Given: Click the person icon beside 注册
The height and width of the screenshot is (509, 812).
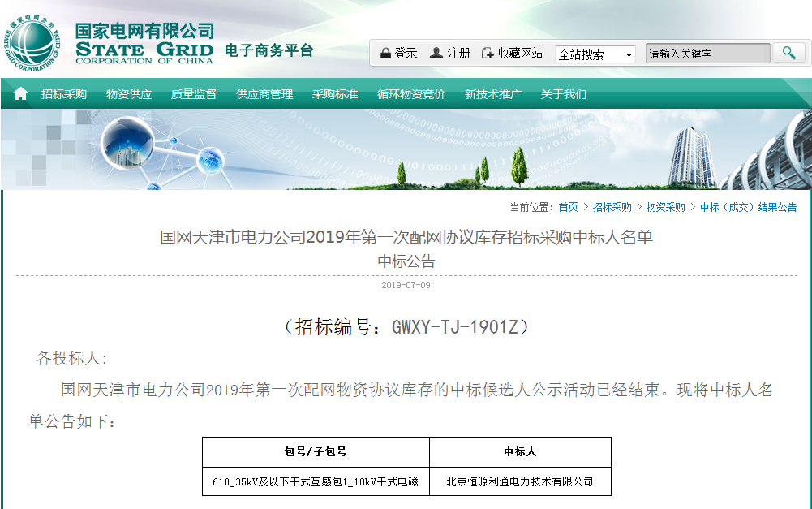Looking at the screenshot, I should point(436,53).
